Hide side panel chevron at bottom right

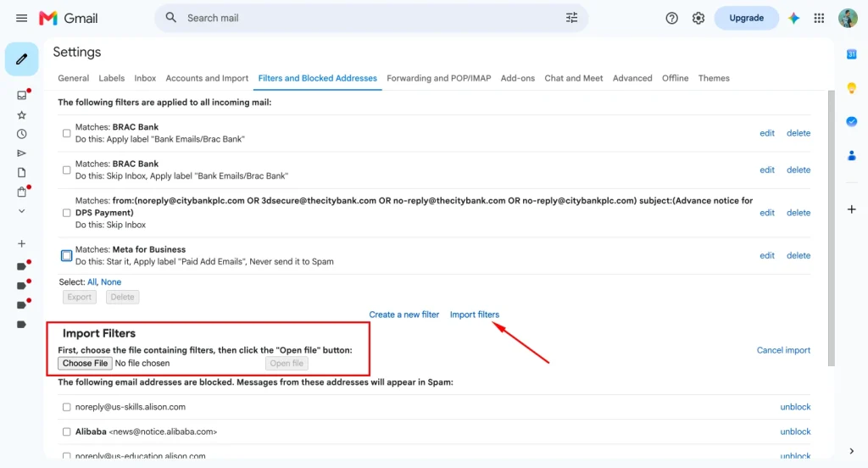pos(851,451)
